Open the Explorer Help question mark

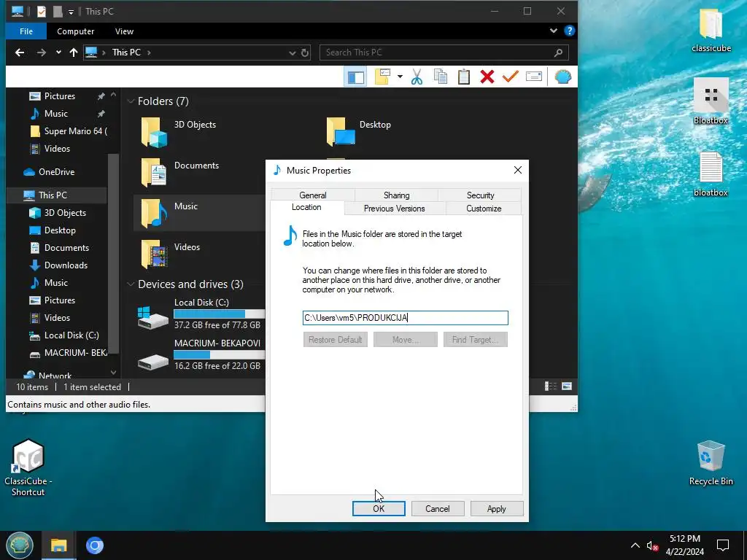click(x=569, y=31)
